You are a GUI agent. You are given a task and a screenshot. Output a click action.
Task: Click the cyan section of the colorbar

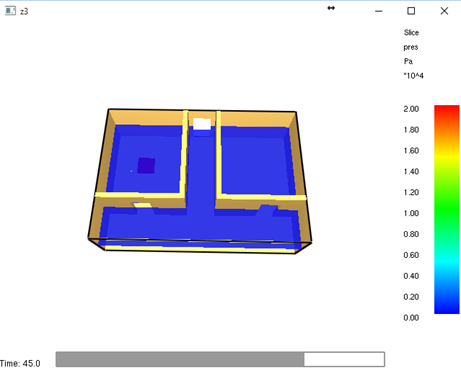click(x=447, y=263)
